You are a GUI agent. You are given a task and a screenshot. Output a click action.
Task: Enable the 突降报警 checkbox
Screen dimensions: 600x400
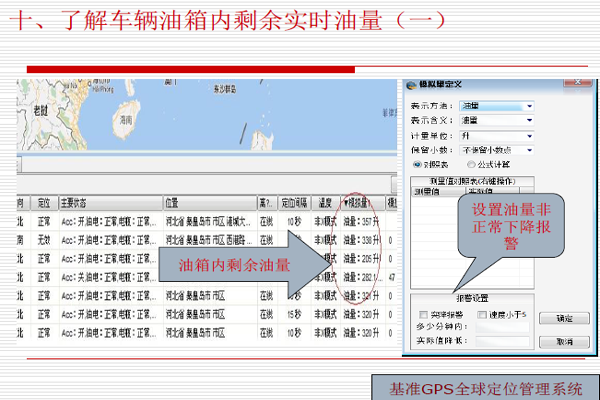click(424, 315)
